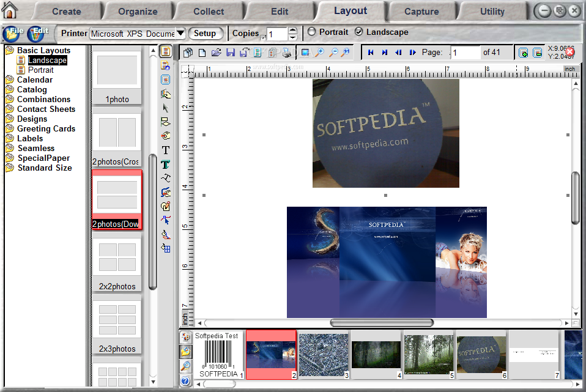Go to the next page

pyautogui.click(x=412, y=53)
